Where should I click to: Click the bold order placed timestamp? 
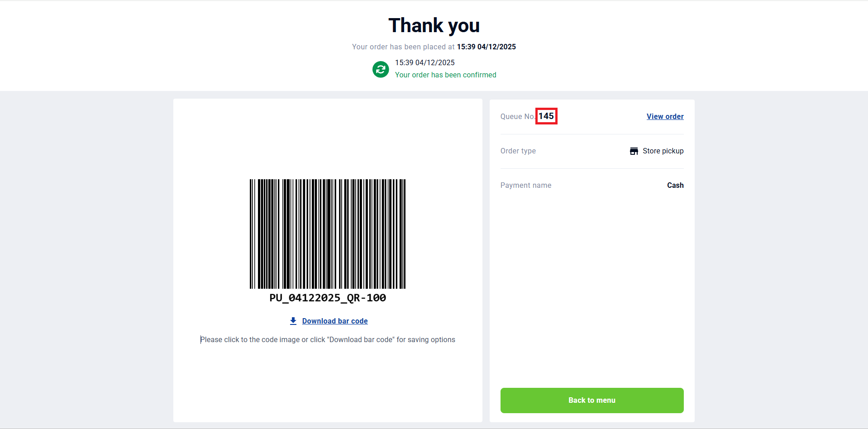(x=486, y=47)
